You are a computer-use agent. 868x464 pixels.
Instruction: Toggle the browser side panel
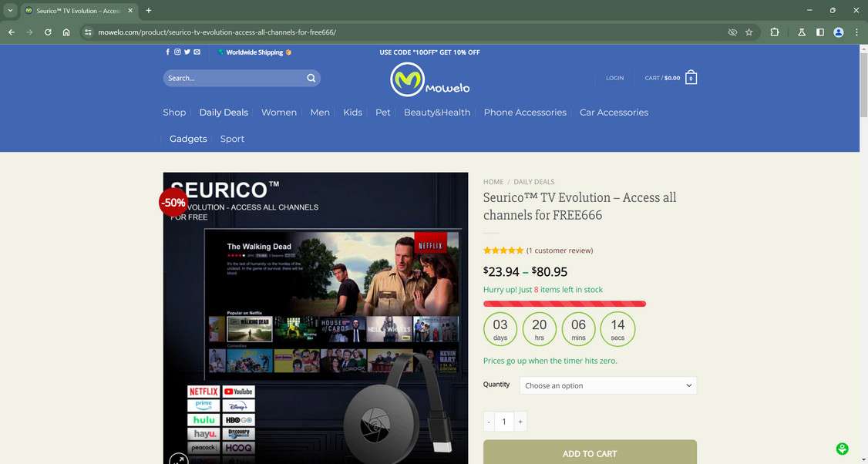pyautogui.click(x=820, y=32)
